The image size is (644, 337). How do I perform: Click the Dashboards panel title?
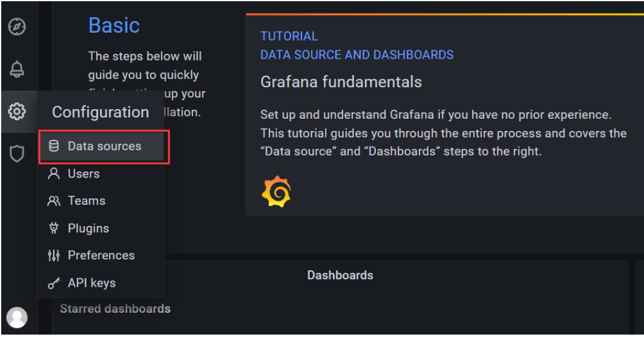point(340,275)
